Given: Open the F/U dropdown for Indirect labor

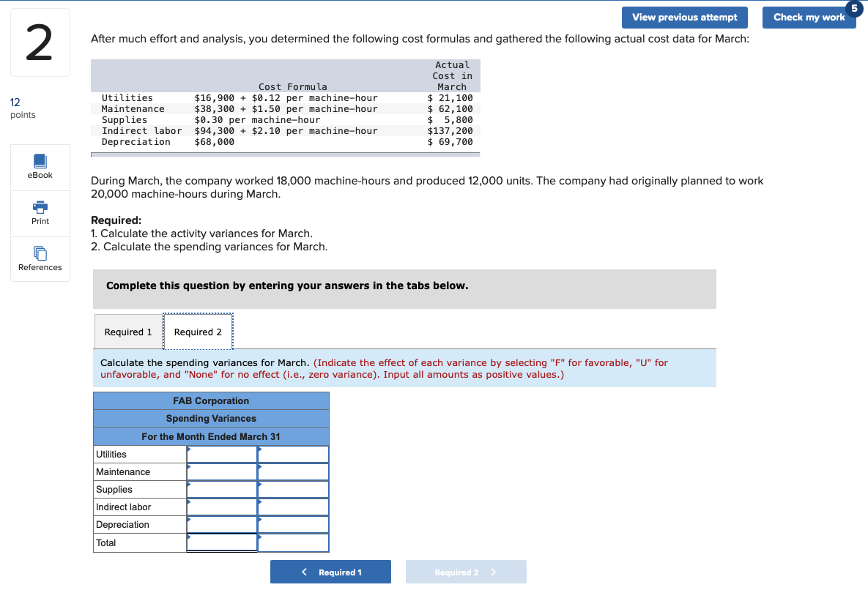Looking at the screenshot, I should pos(292,507).
